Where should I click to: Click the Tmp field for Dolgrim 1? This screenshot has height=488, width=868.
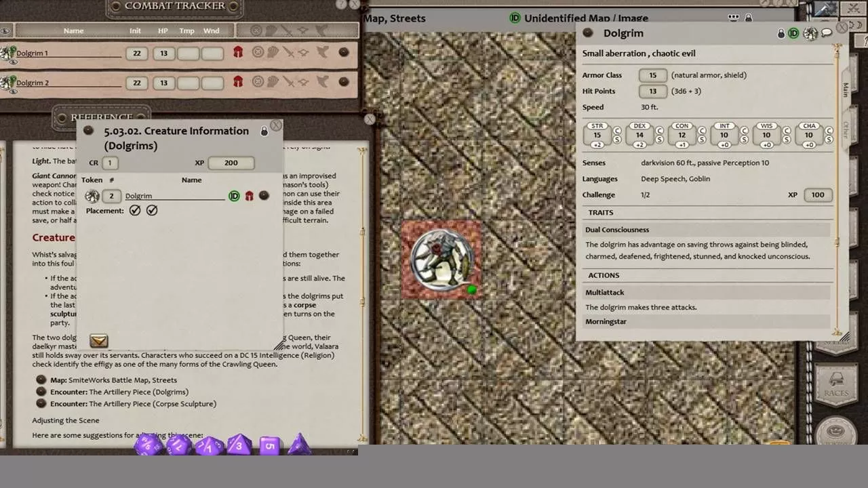pyautogui.click(x=189, y=53)
